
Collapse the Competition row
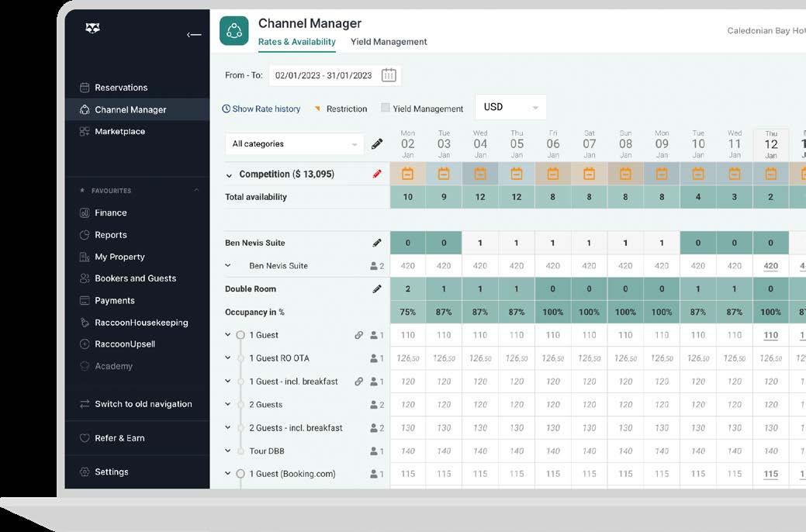[x=229, y=175]
